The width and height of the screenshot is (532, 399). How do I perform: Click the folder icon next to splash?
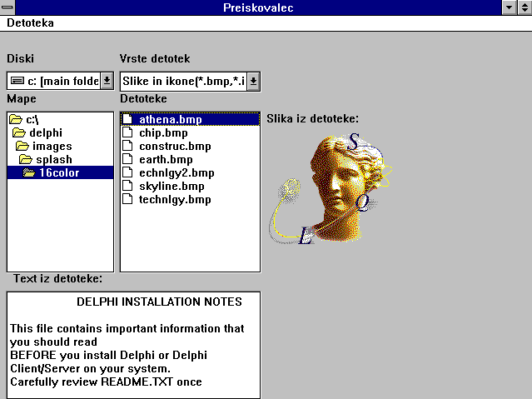[x=26, y=159]
